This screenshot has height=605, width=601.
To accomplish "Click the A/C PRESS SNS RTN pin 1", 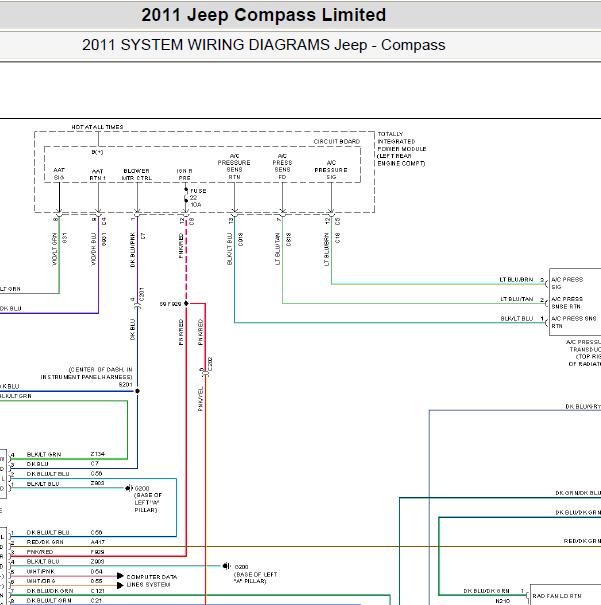I will point(542,319).
